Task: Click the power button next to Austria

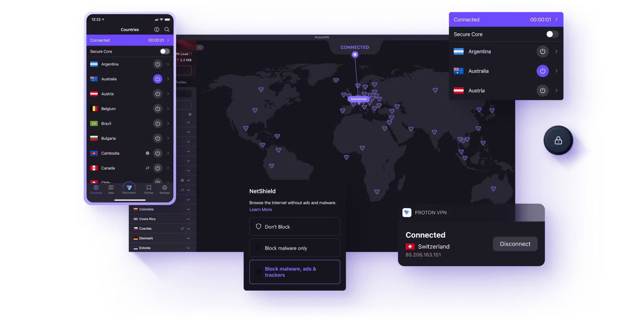Action: coord(158,94)
